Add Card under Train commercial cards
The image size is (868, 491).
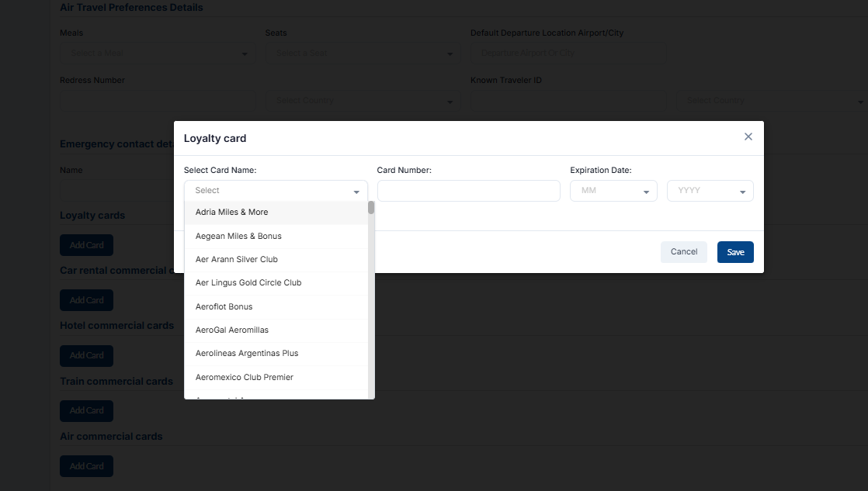(86, 411)
